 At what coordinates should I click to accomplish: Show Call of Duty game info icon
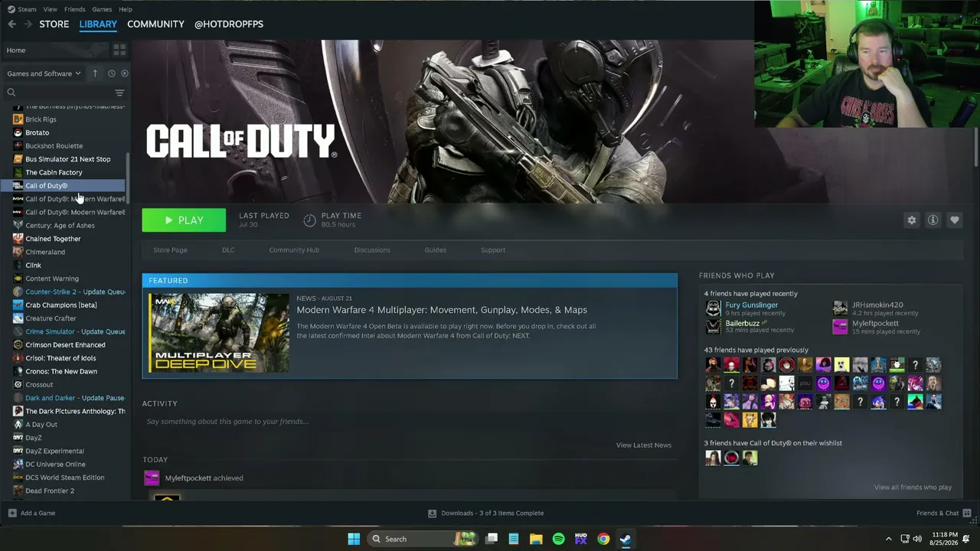[x=933, y=220]
